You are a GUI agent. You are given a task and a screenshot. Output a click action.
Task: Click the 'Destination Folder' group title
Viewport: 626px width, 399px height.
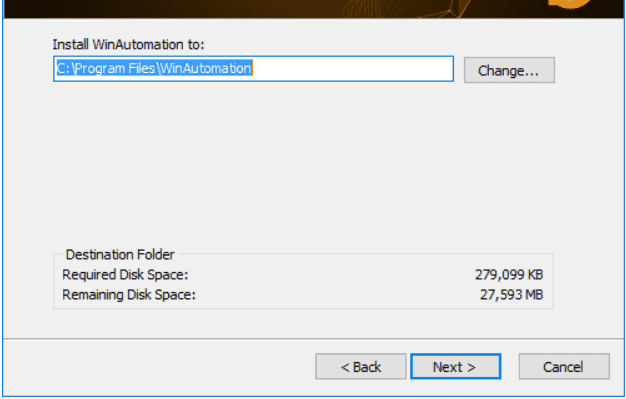(120, 254)
